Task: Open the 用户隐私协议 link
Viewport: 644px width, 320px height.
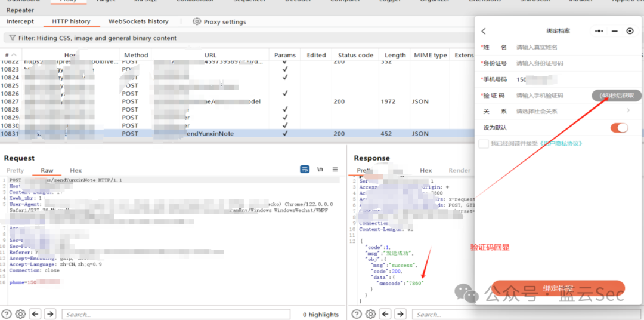Action: (x=560, y=143)
